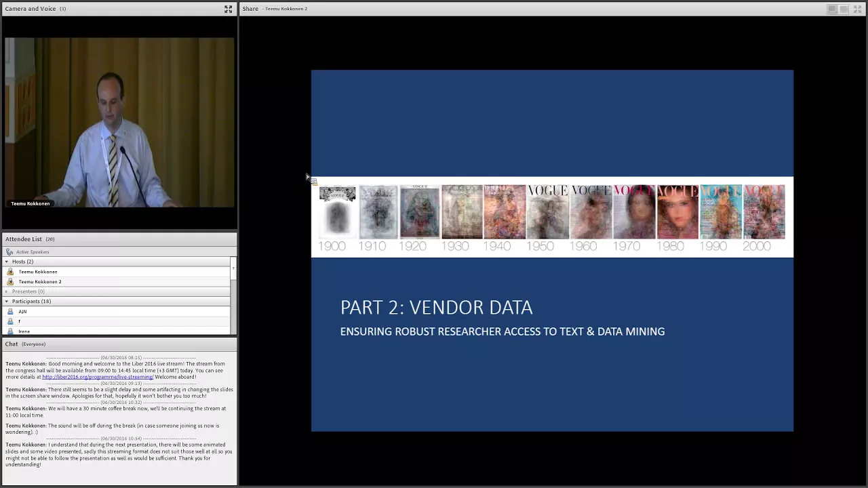868x488 pixels.
Task: Click the 06/30/2016 10:54 chat timestamp
Action: point(121,439)
